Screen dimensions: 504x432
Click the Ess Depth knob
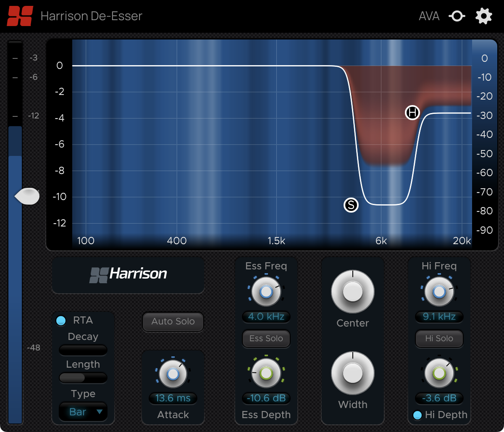266,373
